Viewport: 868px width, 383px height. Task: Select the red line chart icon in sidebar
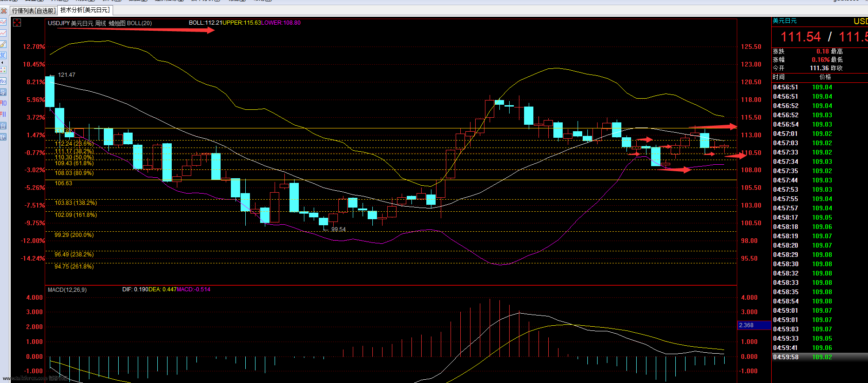tap(3, 33)
